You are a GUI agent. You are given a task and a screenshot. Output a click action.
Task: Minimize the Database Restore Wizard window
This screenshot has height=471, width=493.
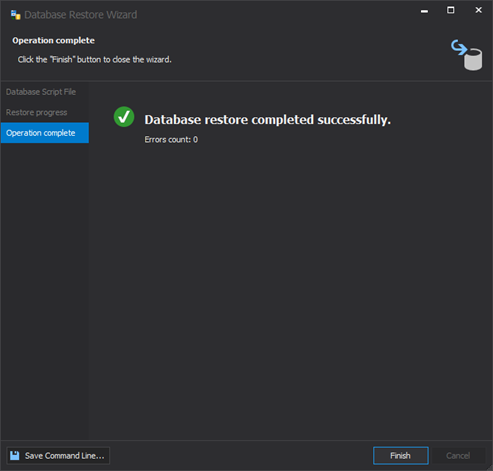[424, 11]
